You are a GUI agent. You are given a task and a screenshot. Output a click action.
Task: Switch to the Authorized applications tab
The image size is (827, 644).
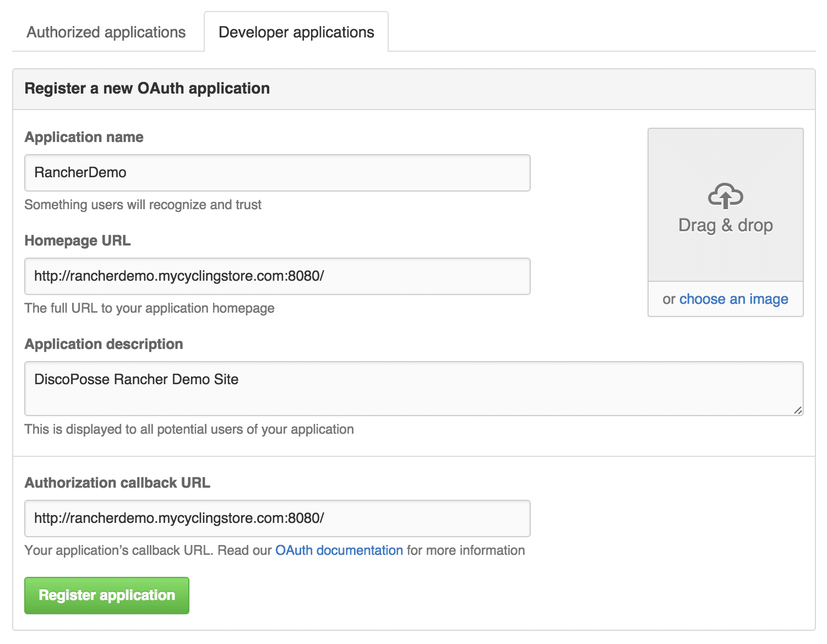pyautogui.click(x=106, y=32)
